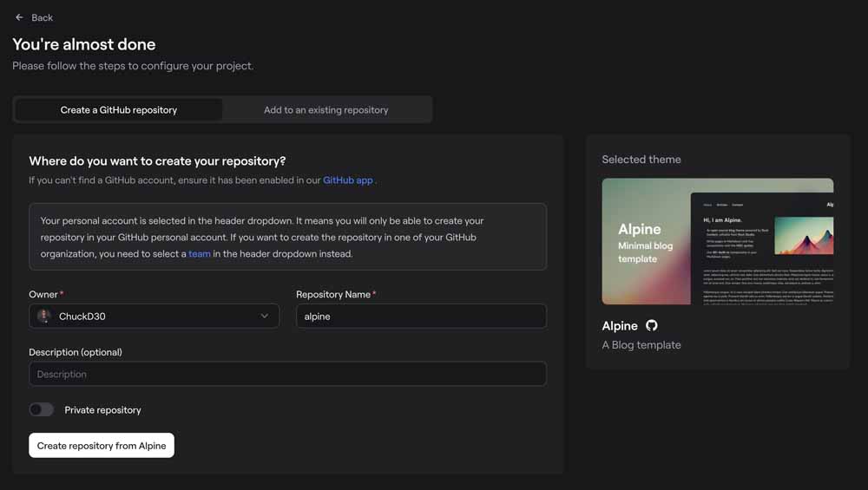The height and width of the screenshot is (490, 868).
Task: Open the Alpine GitHub logo icon
Action: [652, 326]
